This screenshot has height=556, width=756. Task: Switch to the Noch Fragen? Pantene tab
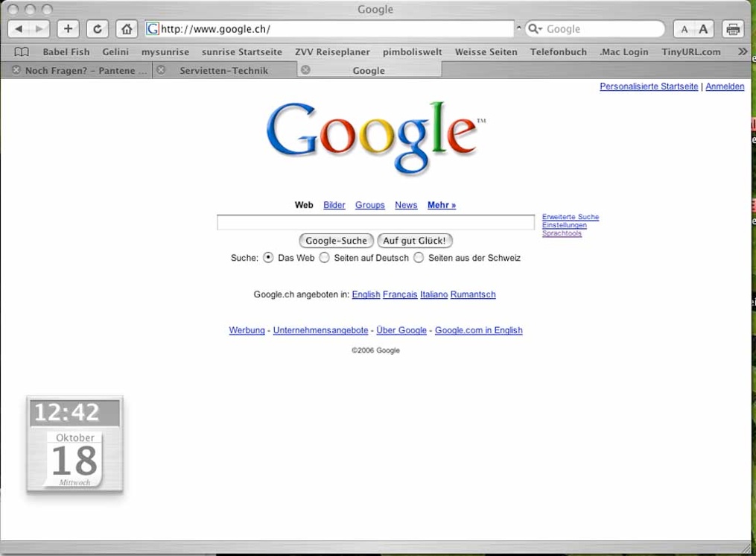[86, 71]
